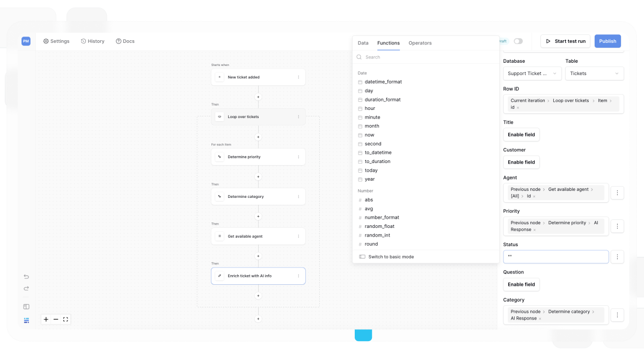644x362 pixels.
Task: Switch to the Operators tab
Action: click(x=420, y=43)
